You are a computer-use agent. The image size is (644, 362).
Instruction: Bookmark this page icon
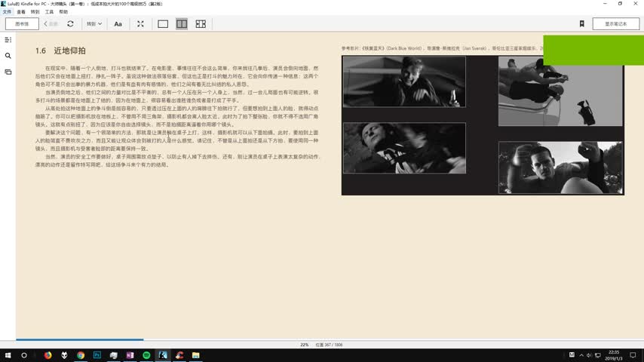point(582,24)
